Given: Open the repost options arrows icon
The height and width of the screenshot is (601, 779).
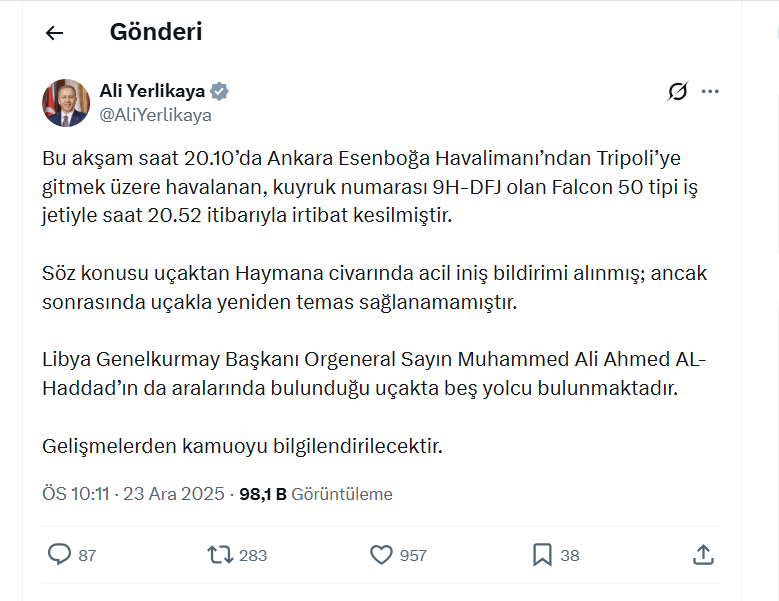Looking at the screenshot, I should 219,554.
